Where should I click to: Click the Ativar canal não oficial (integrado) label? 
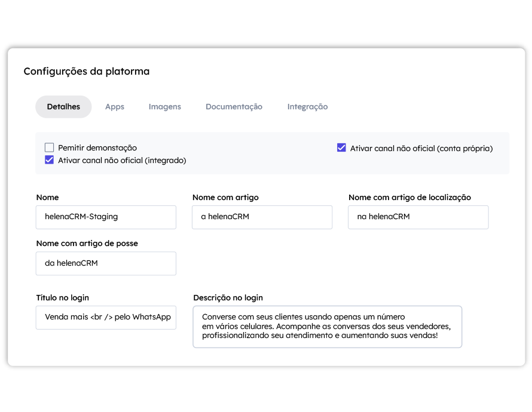[122, 160]
